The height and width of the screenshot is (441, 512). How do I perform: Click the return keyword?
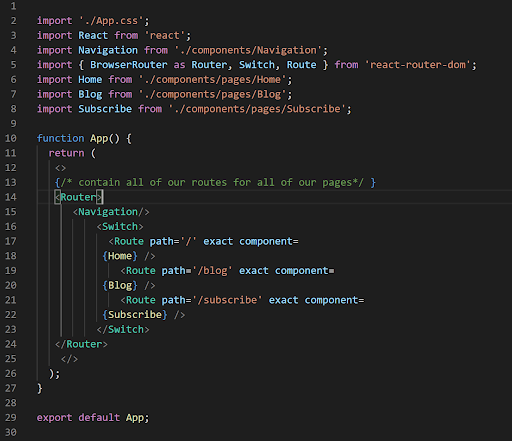66,153
